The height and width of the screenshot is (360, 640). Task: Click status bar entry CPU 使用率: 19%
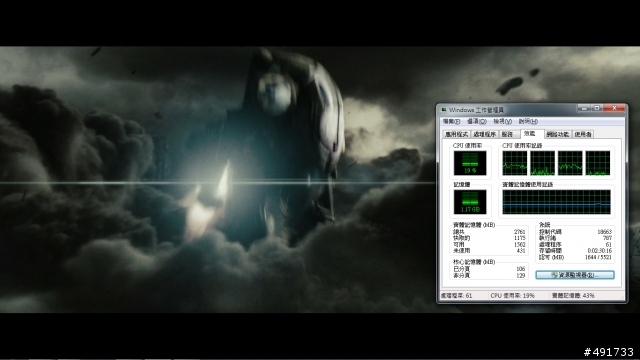pyautogui.click(x=512, y=296)
